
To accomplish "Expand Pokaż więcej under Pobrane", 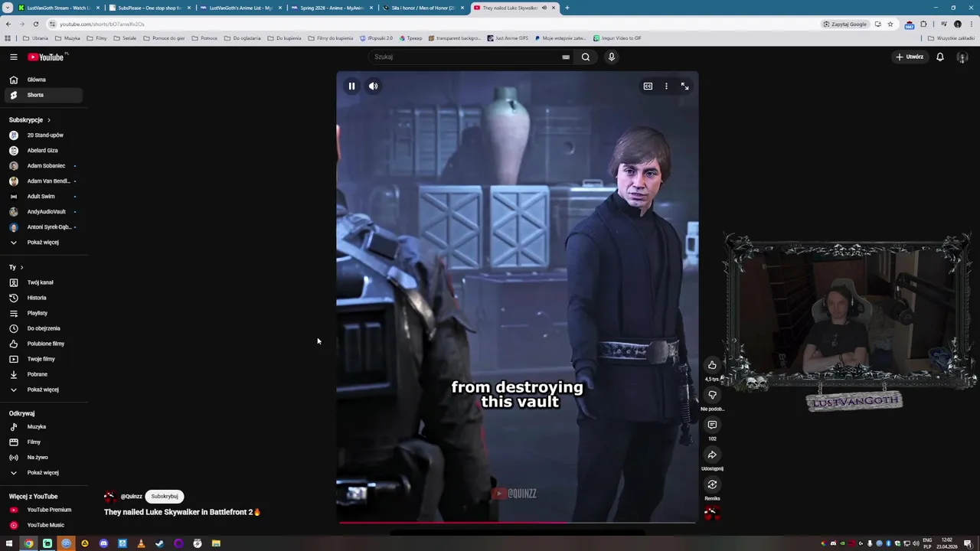I will [42, 390].
